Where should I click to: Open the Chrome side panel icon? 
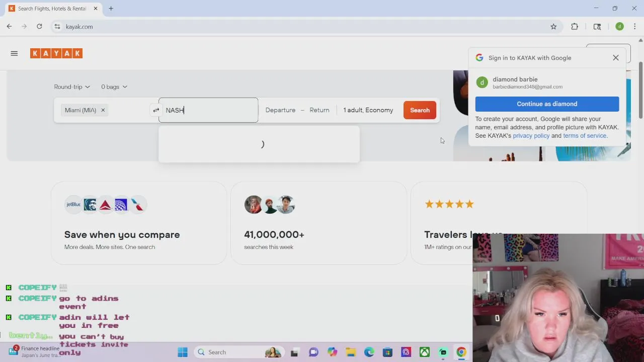pyautogui.click(x=597, y=27)
